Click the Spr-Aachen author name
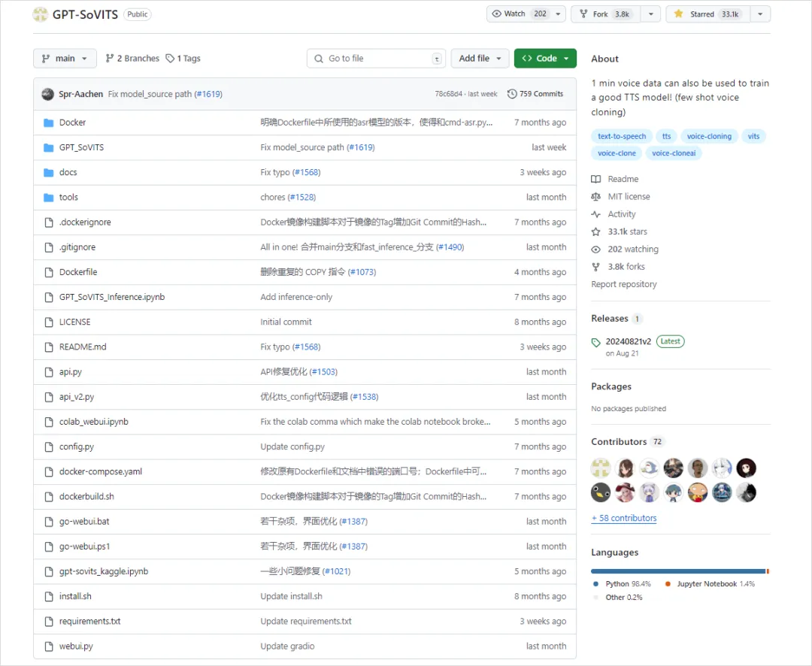The height and width of the screenshot is (666, 812). click(x=80, y=94)
